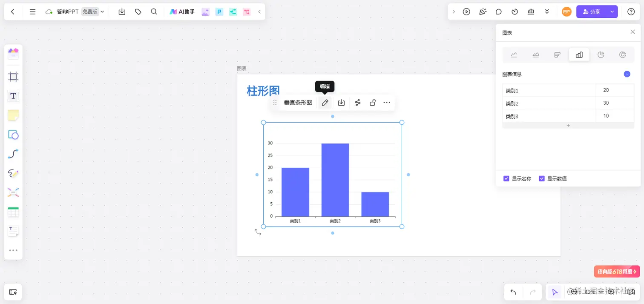Viewport: 644px width, 304px height.
Task: Open more options ellipsis on chart toolbar
Action: (x=387, y=103)
